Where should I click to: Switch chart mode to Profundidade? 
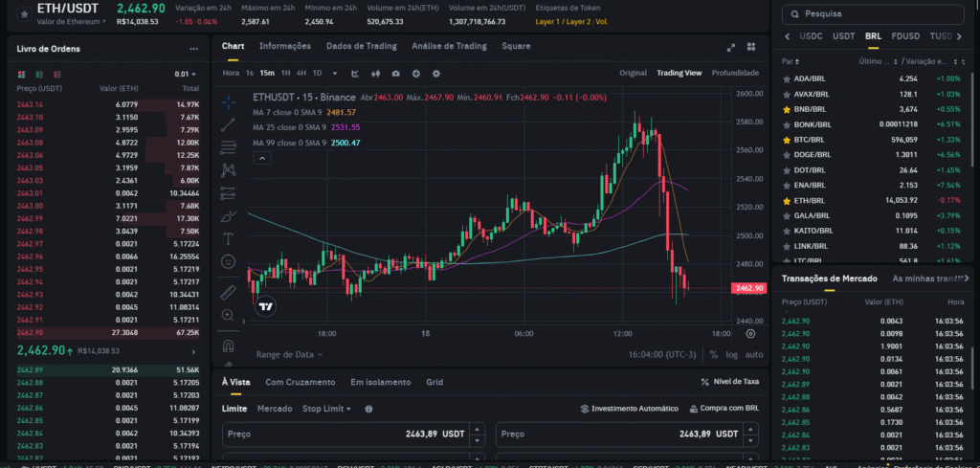[x=735, y=73]
